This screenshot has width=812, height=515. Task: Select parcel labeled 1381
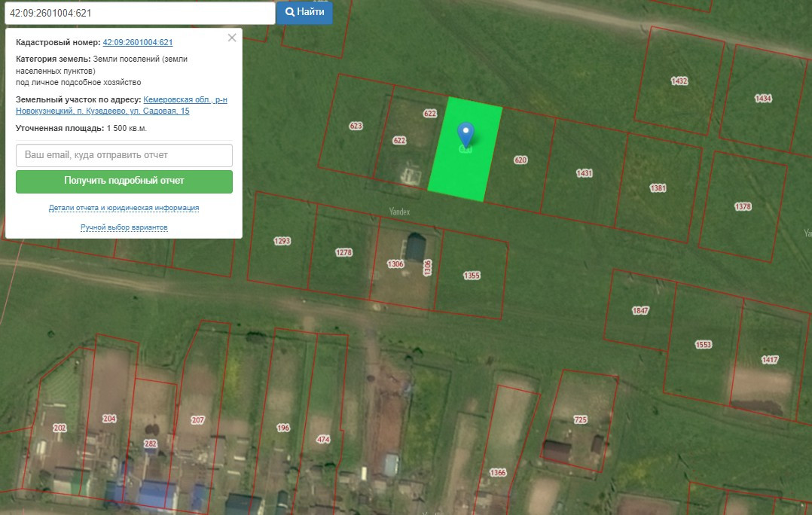point(658,188)
